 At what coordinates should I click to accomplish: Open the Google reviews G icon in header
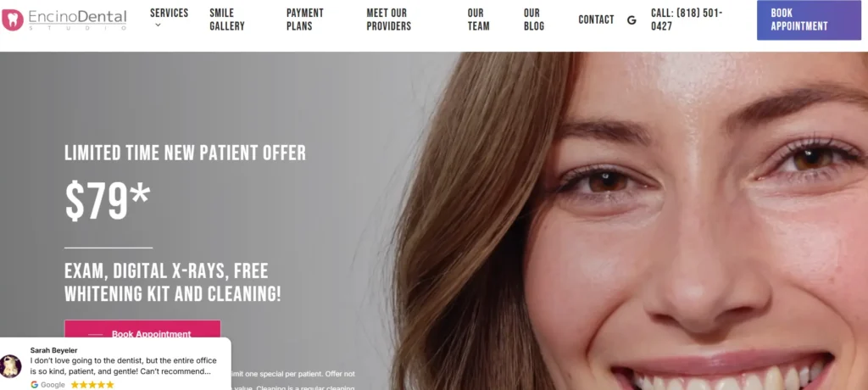click(632, 20)
